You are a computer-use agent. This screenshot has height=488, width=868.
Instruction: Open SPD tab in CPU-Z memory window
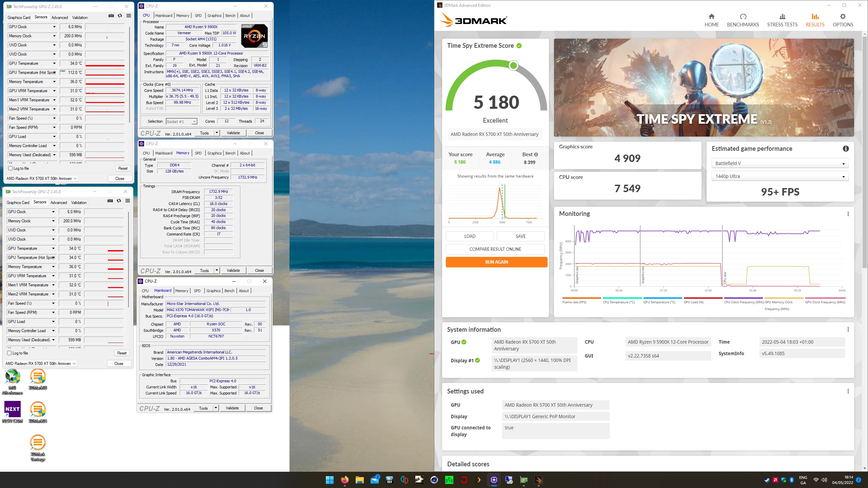point(198,153)
